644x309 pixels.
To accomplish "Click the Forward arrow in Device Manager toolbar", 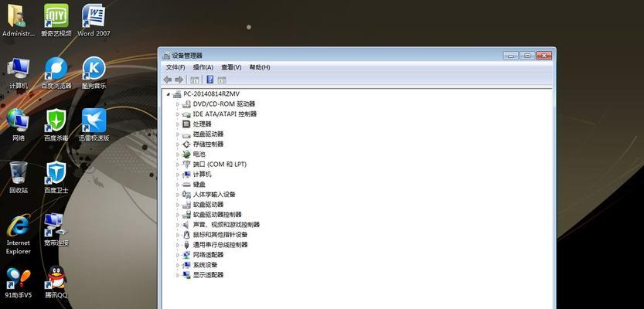I will [179, 80].
